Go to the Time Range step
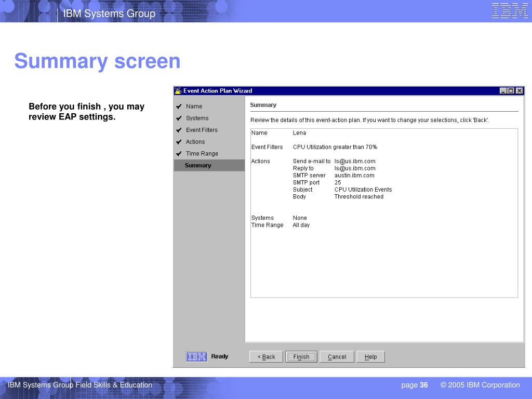 202,154
